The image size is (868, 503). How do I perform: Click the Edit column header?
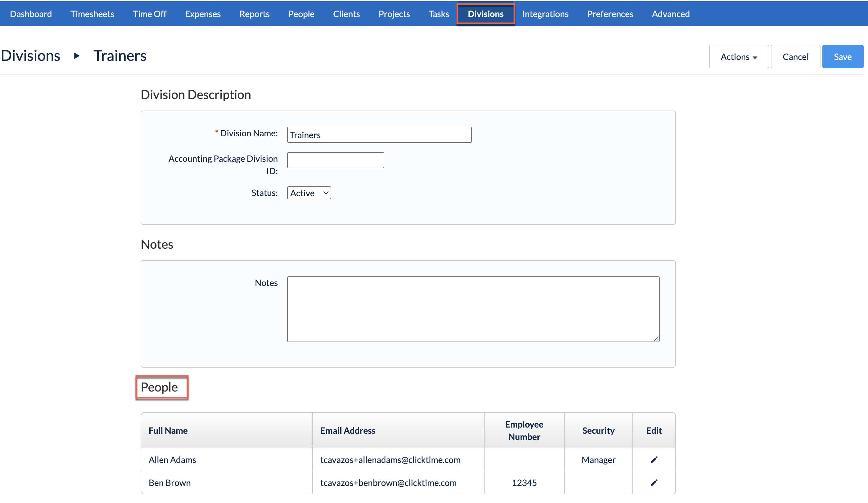click(x=654, y=430)
